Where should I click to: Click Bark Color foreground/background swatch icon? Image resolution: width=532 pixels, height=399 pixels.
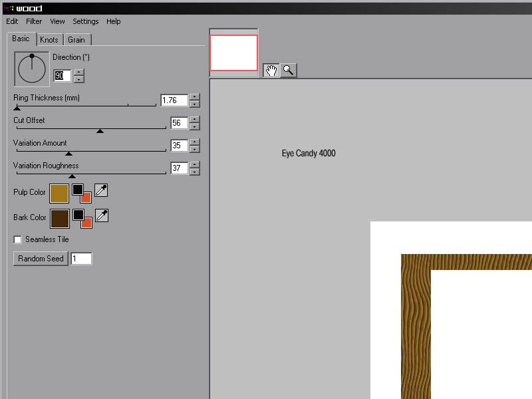pos(82,219)
